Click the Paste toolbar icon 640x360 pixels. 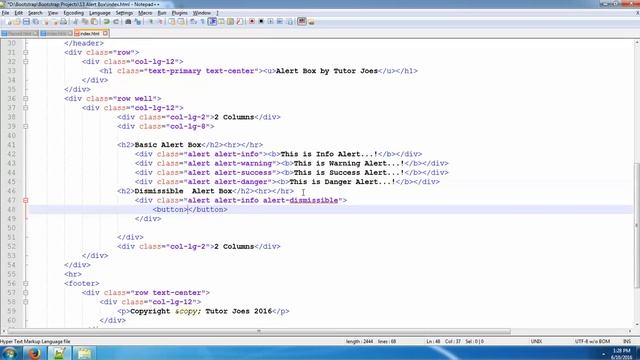(x=94, y=22)
